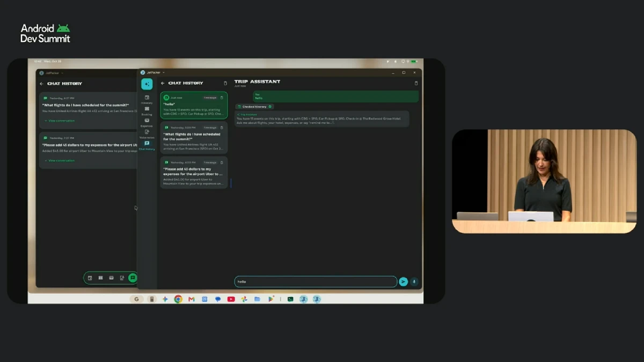Viewport: 644px width, 362px height.
Task: Open Expenses from the sidebar
Action: (x=147, y=122)
